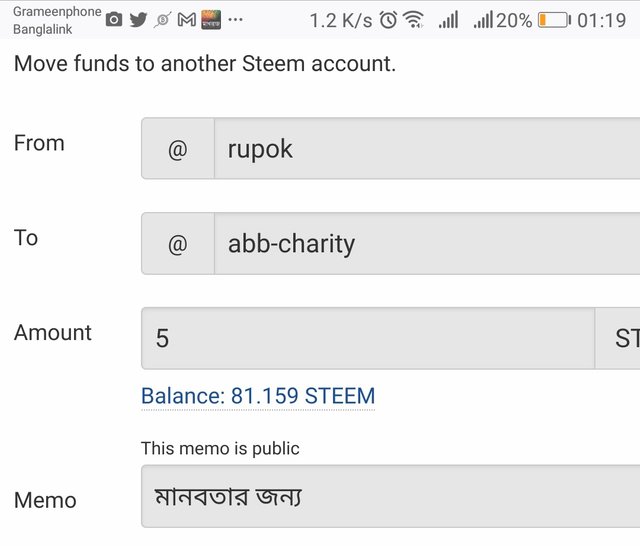Image resolution: width=640 pixels, height=546 pixels.
Task: Click the Amount field showing 5
Action: pyautogui.click(x=368, y=338)
